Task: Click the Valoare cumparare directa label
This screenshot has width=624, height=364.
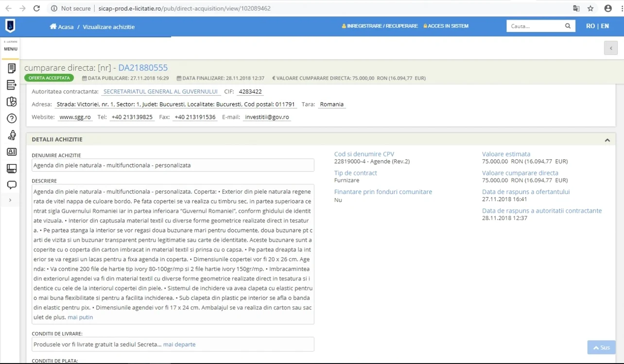Action: click(520, 173)
